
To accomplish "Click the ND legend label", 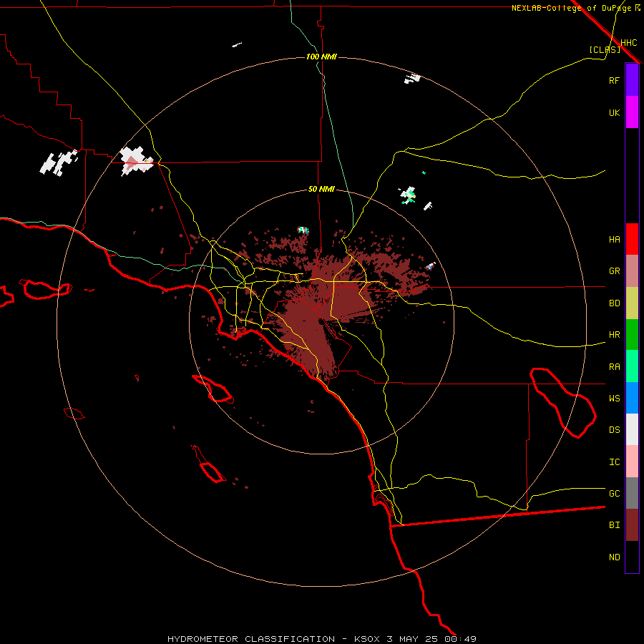I will (614, 557).
